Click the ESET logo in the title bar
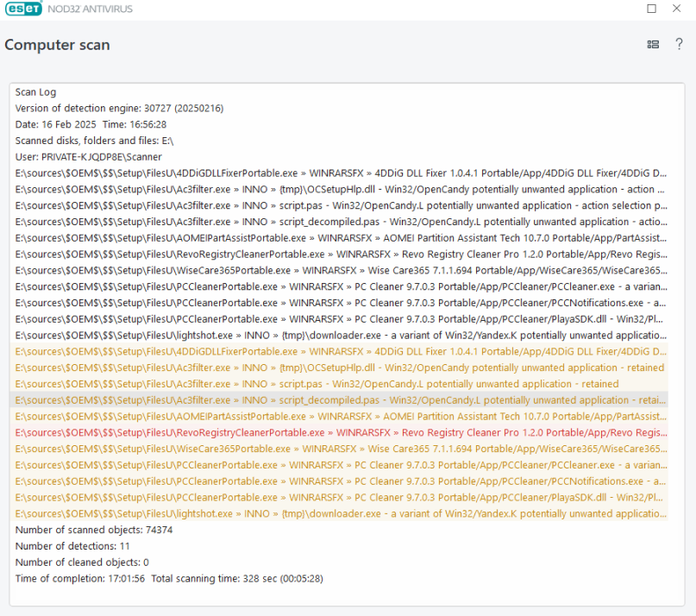The width and height of the screenshot is (696, 616). coord(23,9)
